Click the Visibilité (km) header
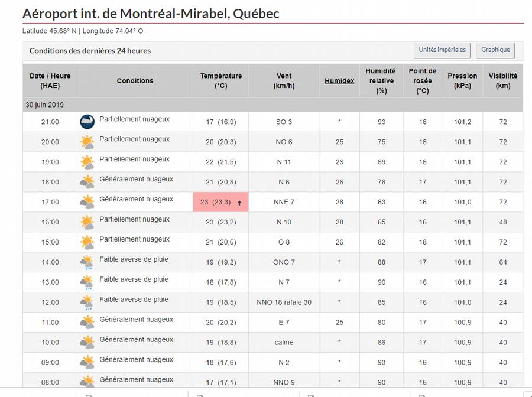Screen dimensions: 532x397 503,81
